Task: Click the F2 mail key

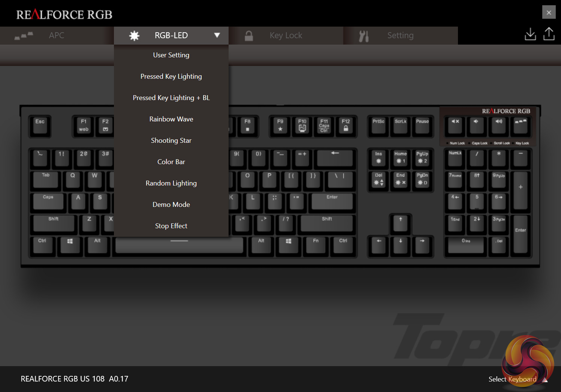Action: [105, 126]
